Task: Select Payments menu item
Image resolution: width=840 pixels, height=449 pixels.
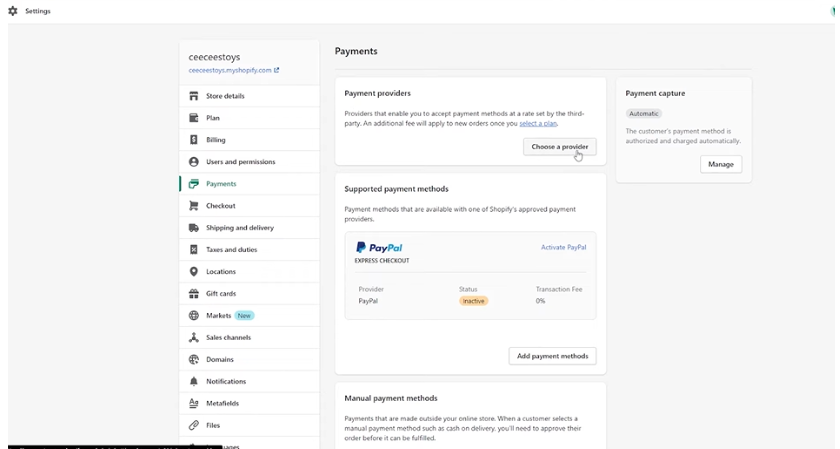Action: click(x=249, y=184)
